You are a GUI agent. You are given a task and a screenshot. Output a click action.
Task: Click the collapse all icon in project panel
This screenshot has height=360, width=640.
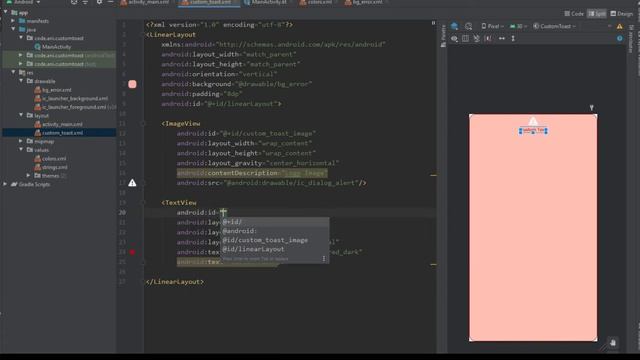click(85, 2)
